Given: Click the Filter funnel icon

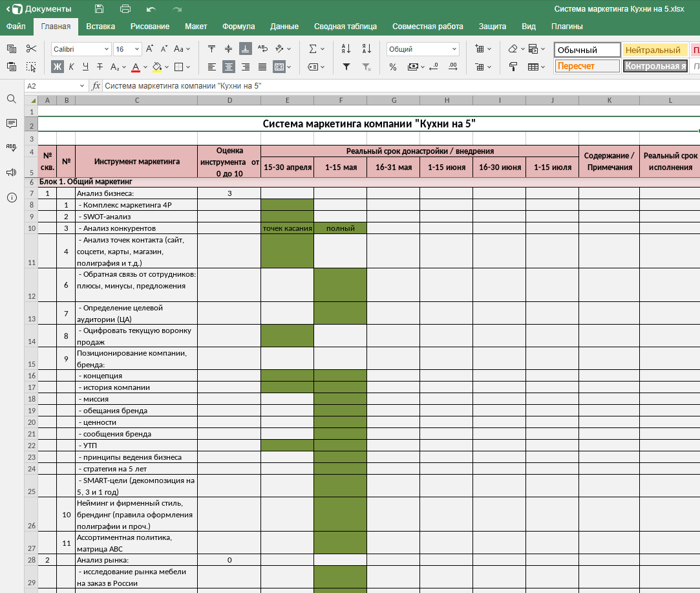Looking at the screenshot, I should pos(346,67).
